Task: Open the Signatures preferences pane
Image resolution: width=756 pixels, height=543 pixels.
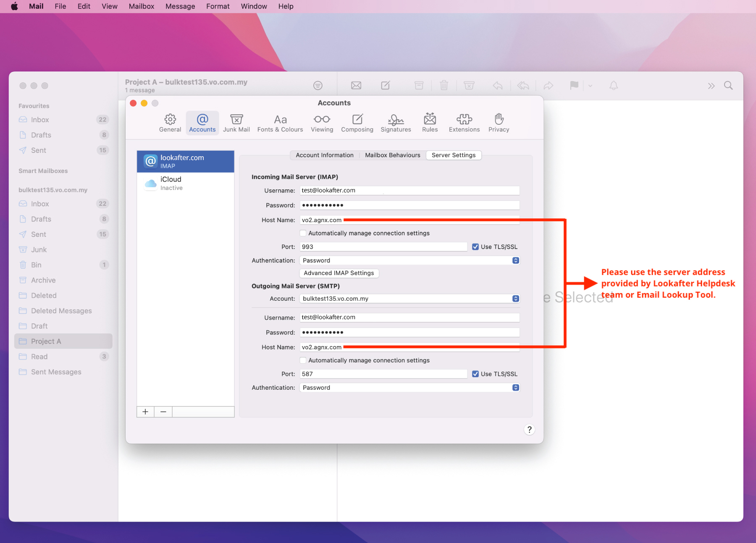Action: 396,123
